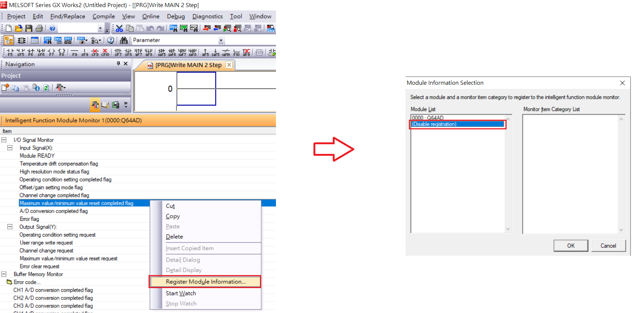Image resolution: width=644 pixels, height=313 pixels.
Task: Click OK in Module Information Selection
Action: tap(570, 246)
